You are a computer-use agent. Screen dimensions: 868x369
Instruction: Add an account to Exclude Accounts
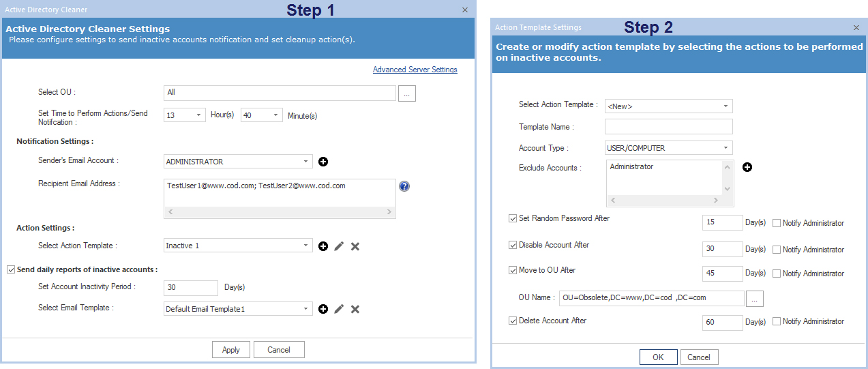(x=747, y=167)
